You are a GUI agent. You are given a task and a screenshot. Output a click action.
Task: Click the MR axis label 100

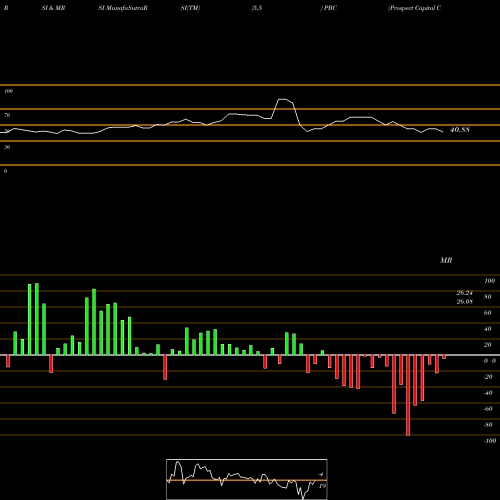pos(490,281)
